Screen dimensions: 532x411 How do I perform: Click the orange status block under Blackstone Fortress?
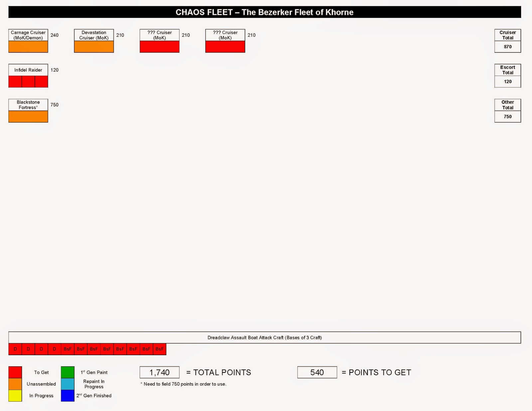pyautogui.click(x=28, y=117)
